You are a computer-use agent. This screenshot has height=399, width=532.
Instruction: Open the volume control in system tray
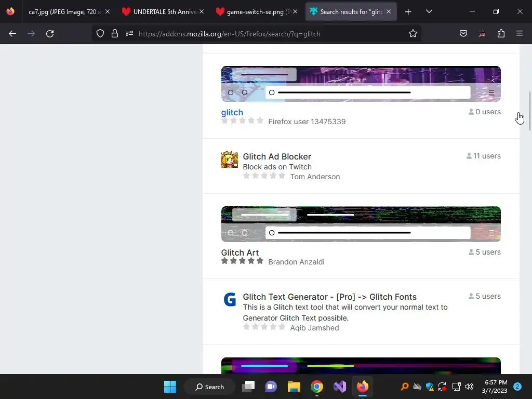pos(469,387)
